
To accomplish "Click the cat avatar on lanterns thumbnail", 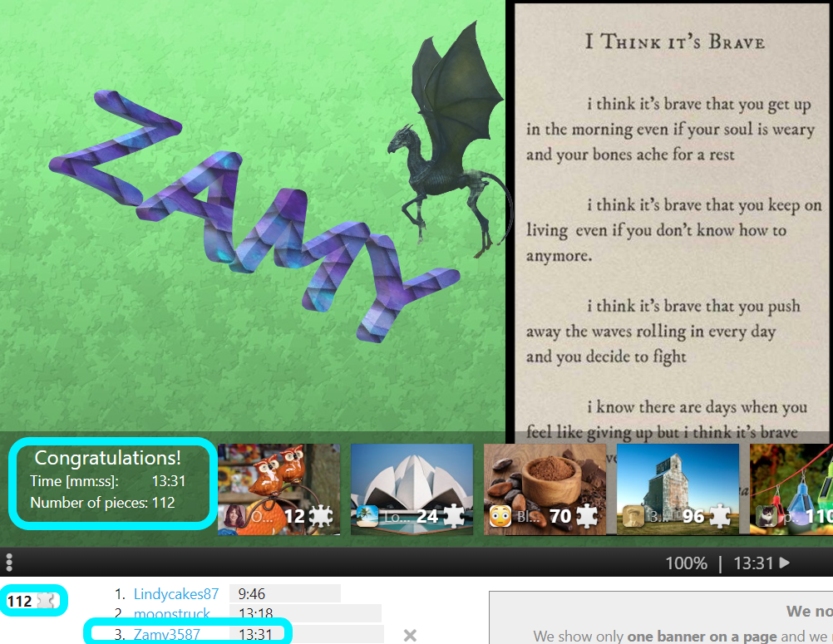I will [766, 516].
